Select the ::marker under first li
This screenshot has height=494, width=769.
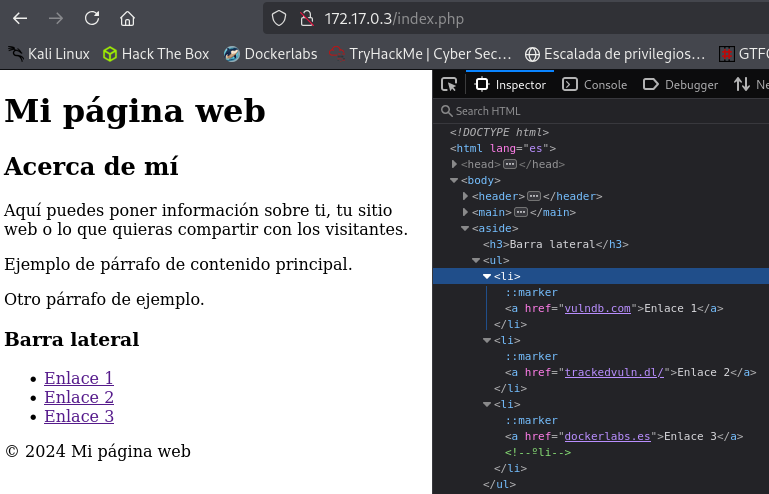click(x=532, y=292)
